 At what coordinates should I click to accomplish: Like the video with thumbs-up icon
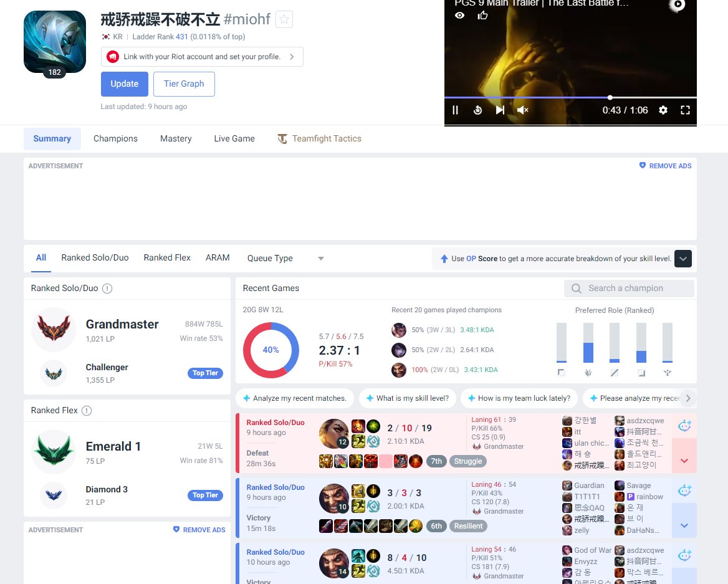click(x=483, y=16)
